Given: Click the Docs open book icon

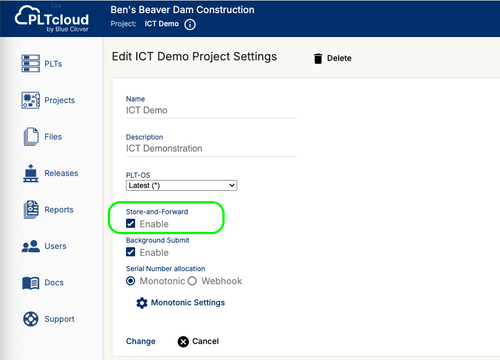Looking at the screenshot, I should coord(31,283).
